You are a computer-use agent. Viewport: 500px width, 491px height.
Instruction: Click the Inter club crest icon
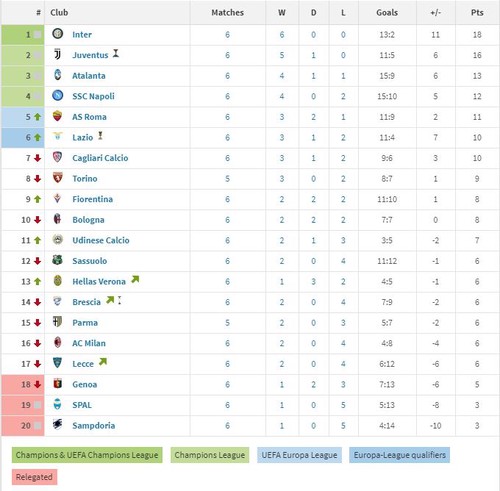pyautogui.click(x=57, y=33)
